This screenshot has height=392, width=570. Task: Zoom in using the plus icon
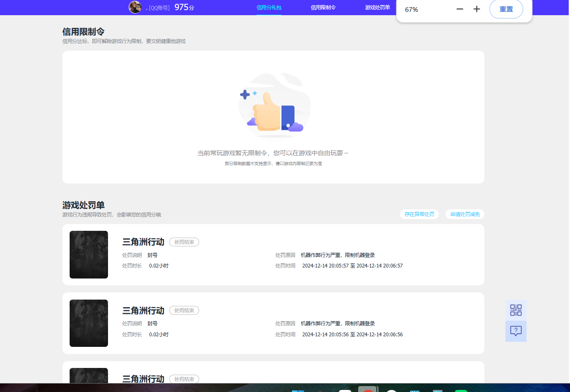tap(476, 9)
